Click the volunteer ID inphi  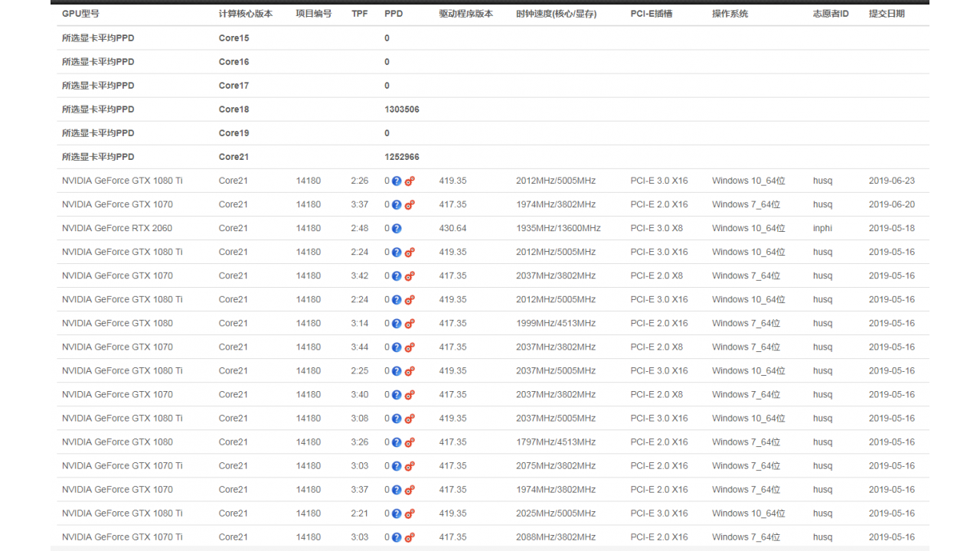click(x=823, y=228)
